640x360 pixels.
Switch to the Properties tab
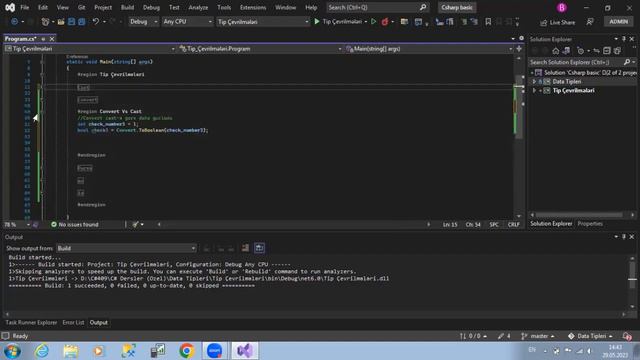tap(590, 224)
